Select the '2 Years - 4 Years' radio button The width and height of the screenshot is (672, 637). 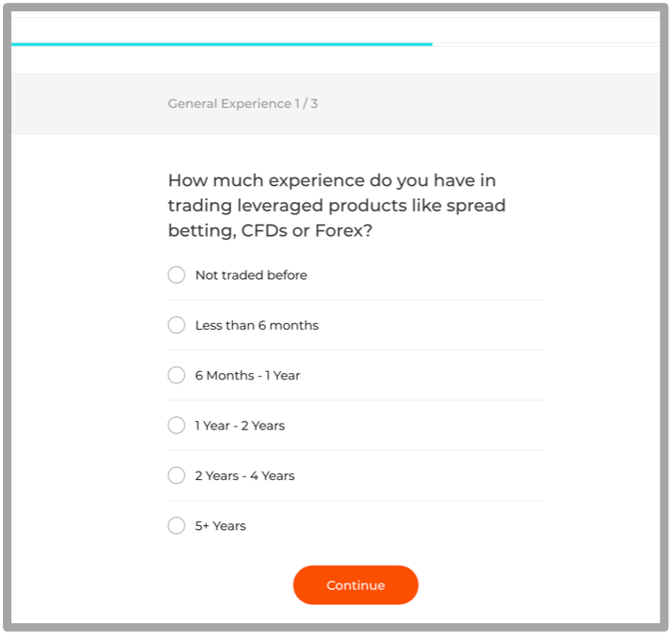[176, 475]
